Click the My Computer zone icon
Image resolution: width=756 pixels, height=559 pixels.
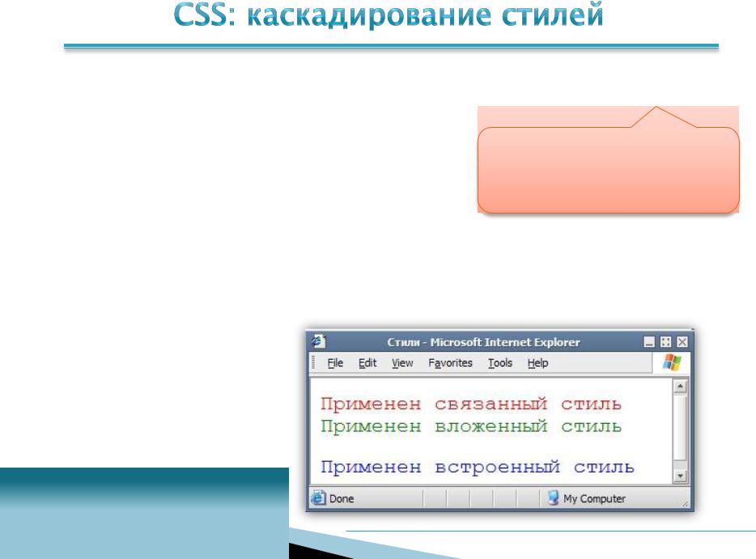tap(554, 498)
